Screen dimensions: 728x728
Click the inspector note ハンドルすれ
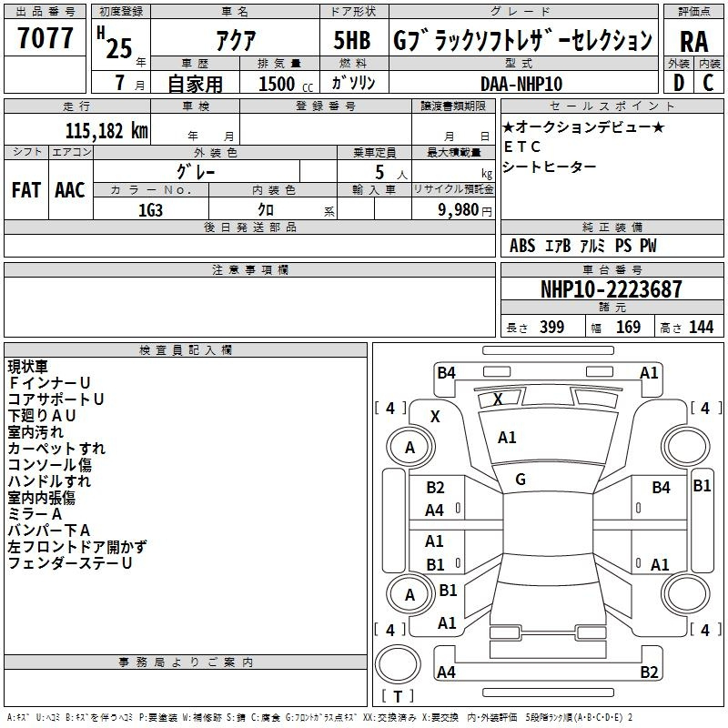click(49, 481)
